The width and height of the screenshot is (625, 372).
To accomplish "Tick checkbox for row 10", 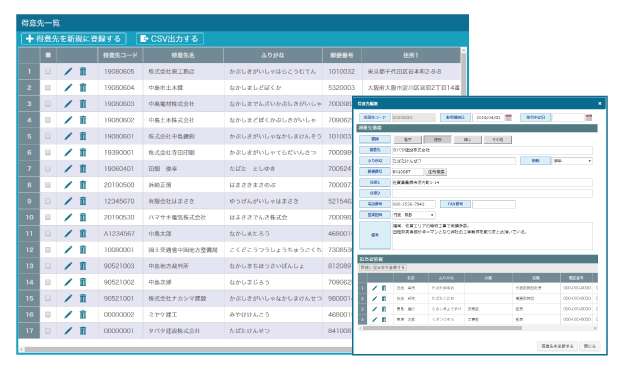I will 48,217.
